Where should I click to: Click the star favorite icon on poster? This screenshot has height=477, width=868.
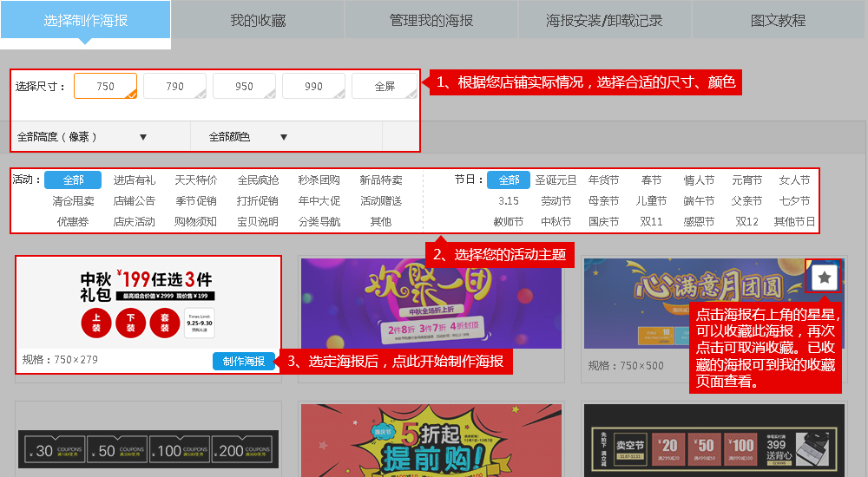click(824, 277)
